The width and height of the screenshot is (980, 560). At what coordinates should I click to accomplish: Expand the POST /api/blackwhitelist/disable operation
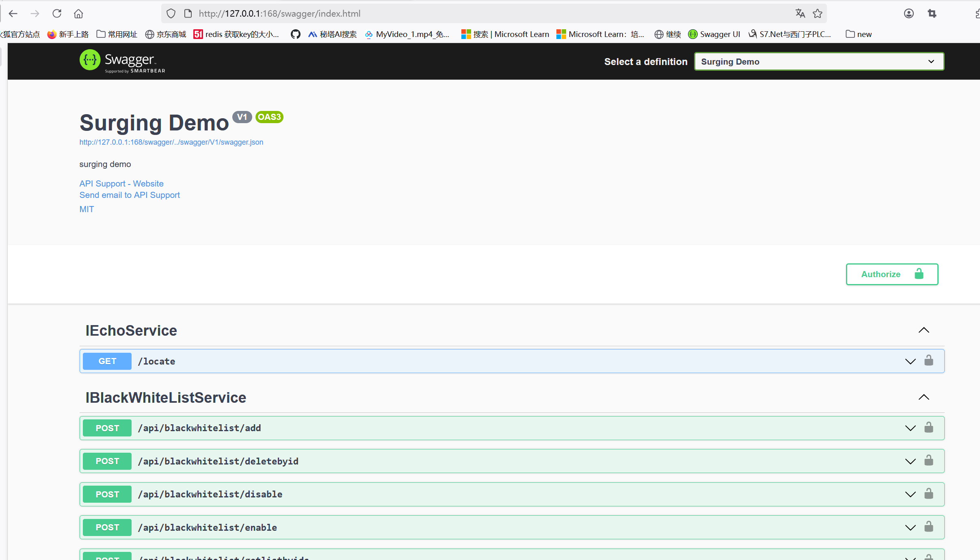click(x=910, y=494)
